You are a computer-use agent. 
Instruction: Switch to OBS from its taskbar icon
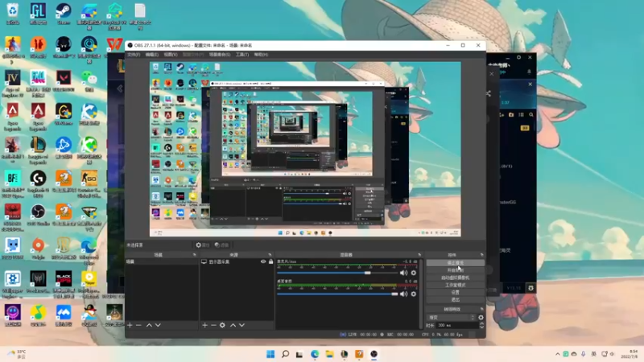pyautogui.click(x=374, y=354)
